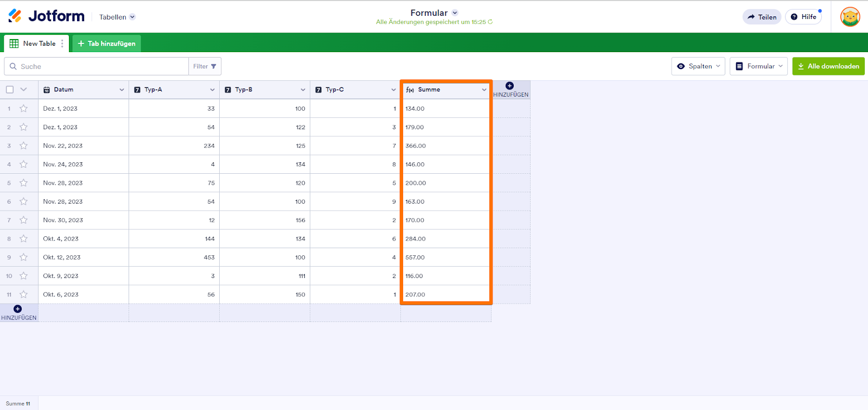Click the plus icon to add a row
The image size is (868, 410).
[18, 309]
